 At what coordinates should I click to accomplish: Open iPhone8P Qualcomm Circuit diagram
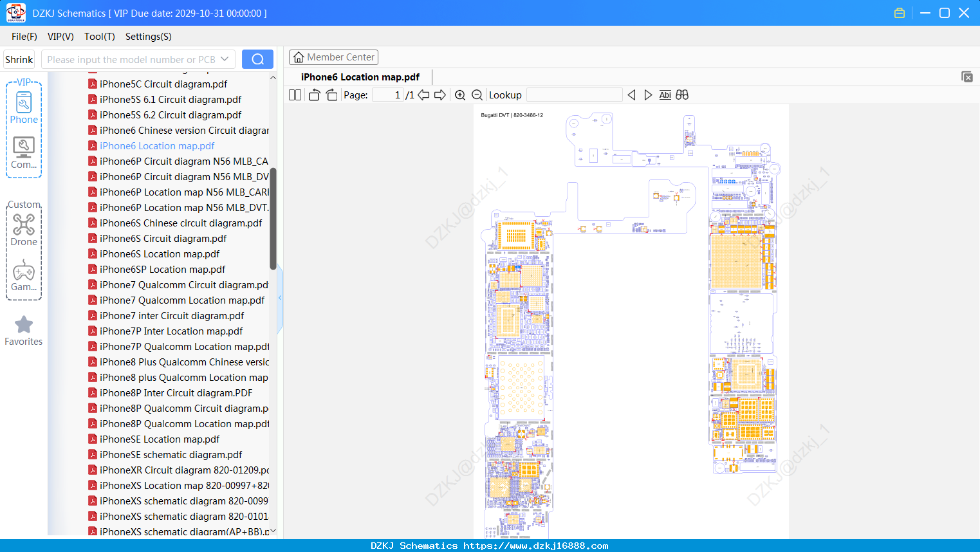pyautogui.click(x=184, y=408)
